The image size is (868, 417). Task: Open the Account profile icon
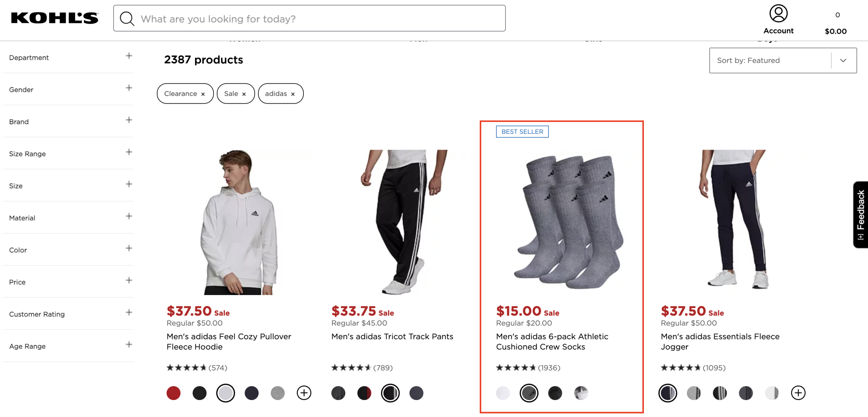[x=778, y=14]
